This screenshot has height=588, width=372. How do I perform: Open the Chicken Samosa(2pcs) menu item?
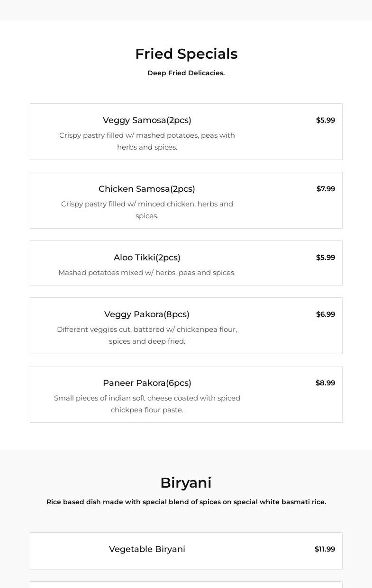point(147,189)
